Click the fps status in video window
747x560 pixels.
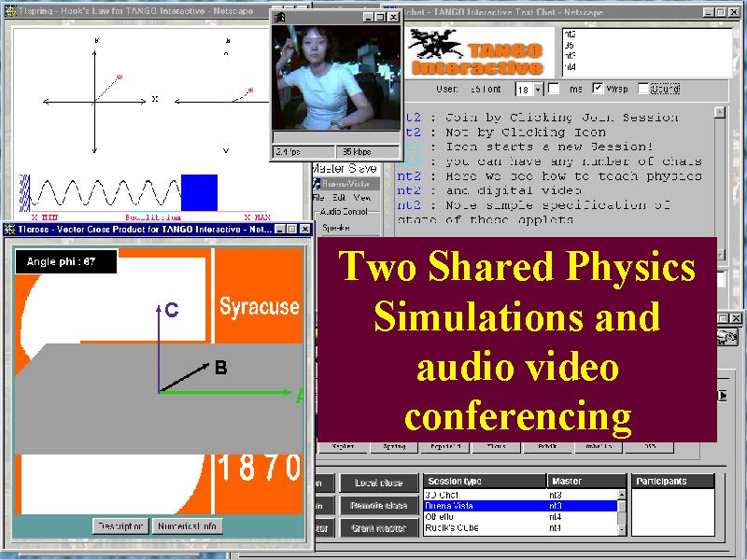coord(303,152)
